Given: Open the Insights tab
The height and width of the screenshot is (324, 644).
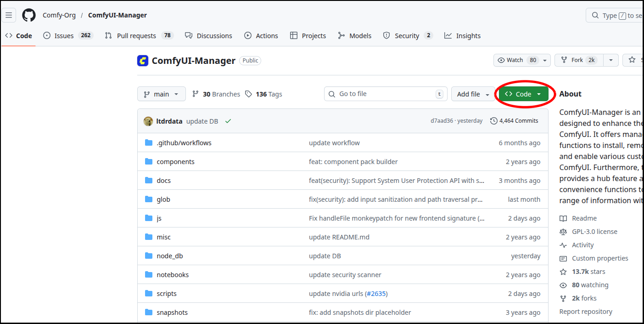Looking at the screenshot, I should point(468,36).
